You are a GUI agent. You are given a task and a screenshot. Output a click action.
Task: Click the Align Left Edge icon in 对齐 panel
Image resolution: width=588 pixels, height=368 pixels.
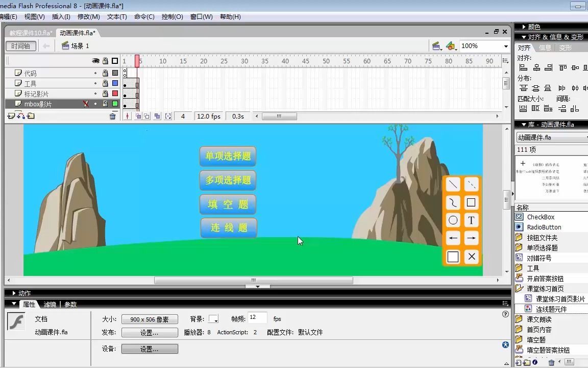[x=525, y=68]
